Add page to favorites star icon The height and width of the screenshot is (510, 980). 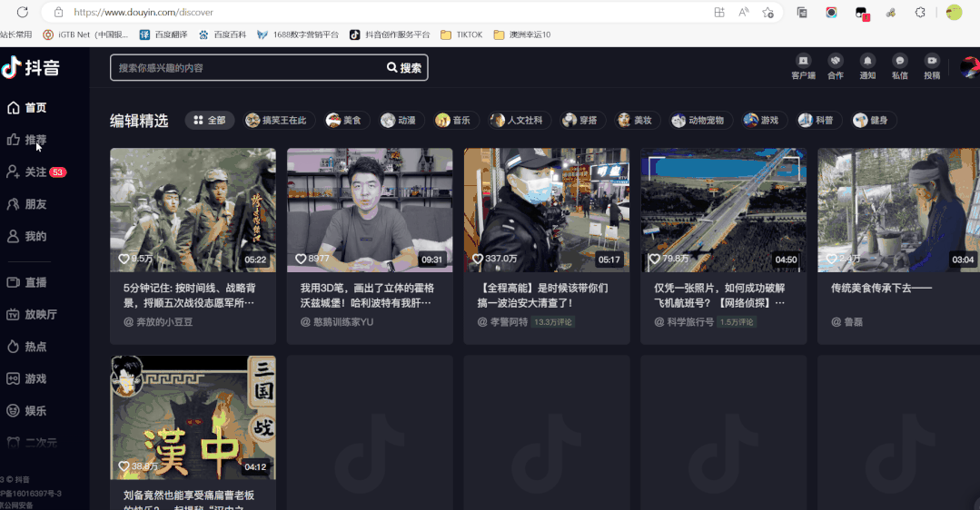click(x=768, y=12)
